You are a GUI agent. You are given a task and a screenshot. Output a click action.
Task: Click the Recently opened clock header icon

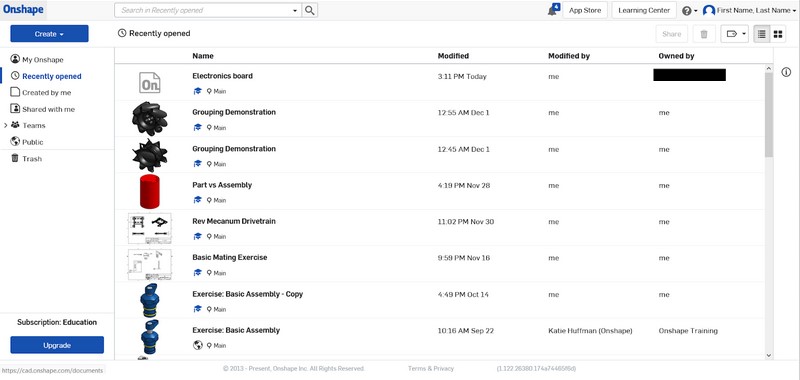click(x=121, y=33)
